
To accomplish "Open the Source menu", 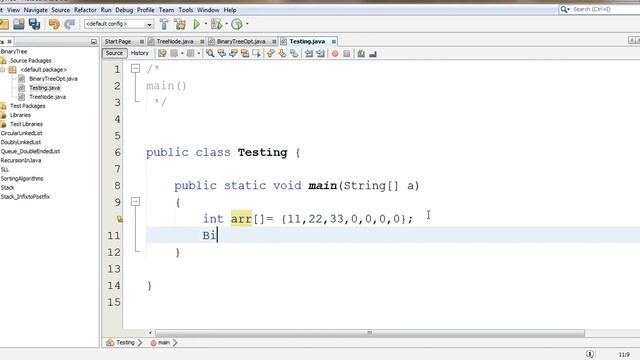I will pyautogui.click(x=60, y=10).
